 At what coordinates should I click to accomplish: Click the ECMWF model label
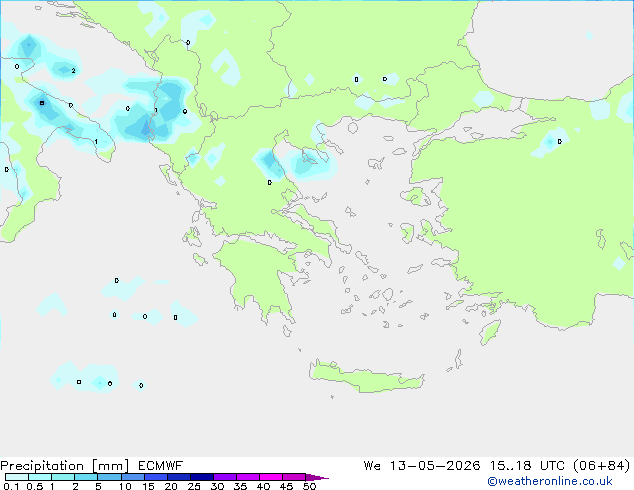tap(161, 466)
